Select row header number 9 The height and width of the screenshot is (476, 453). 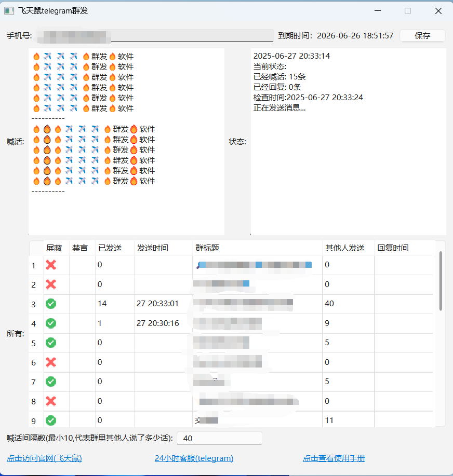tap(33, 421)
